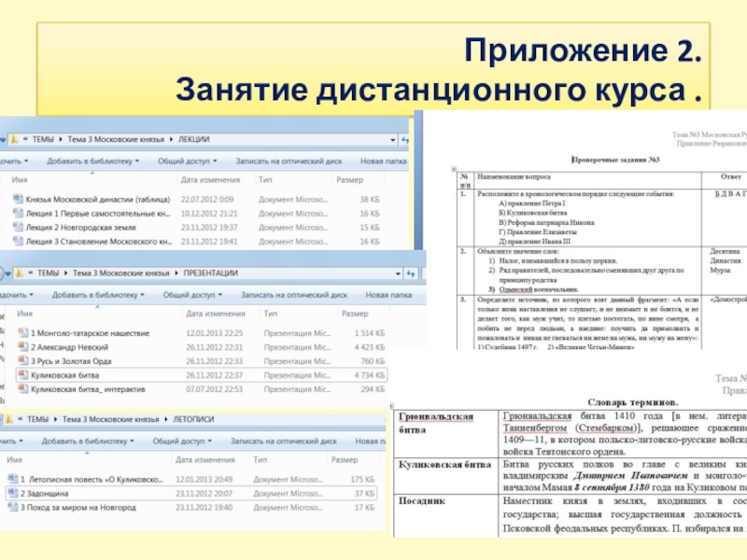
Task: Select file name 3 Русь и Золотая Орда
Action: pyautogui.click(x=71, y=361)
